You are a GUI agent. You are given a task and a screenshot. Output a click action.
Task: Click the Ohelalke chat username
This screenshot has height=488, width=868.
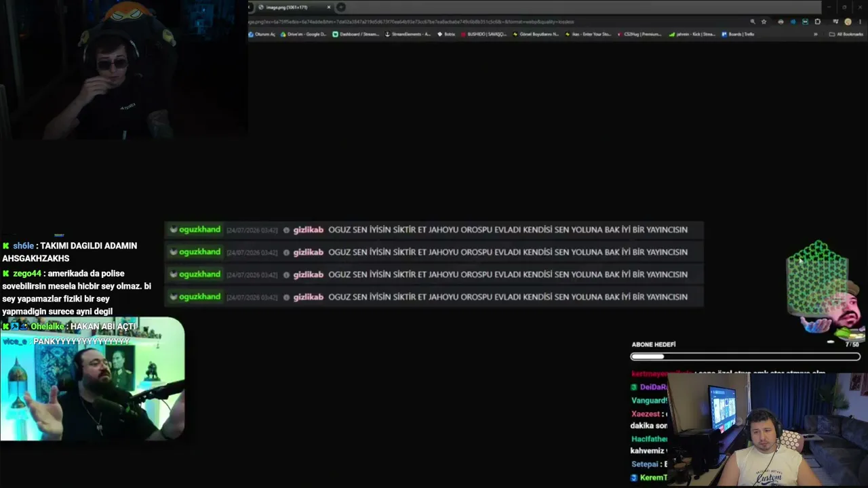pyautogui.click(x=47, y=327)
